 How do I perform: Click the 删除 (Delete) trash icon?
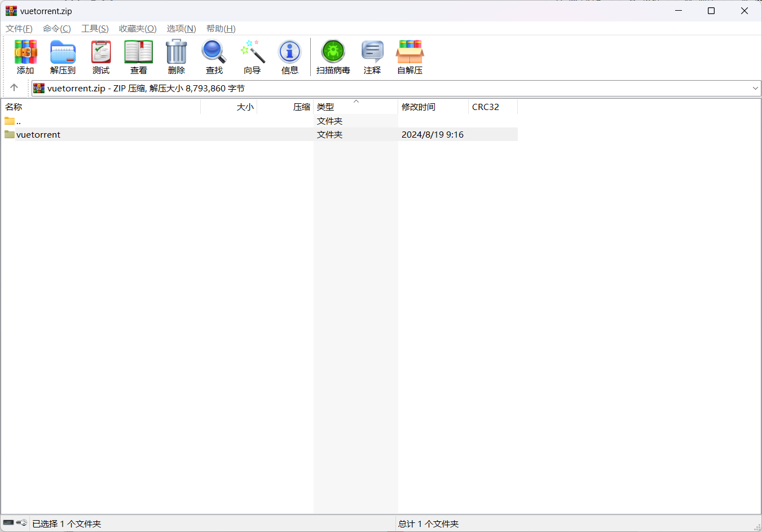tap(177, 57)
